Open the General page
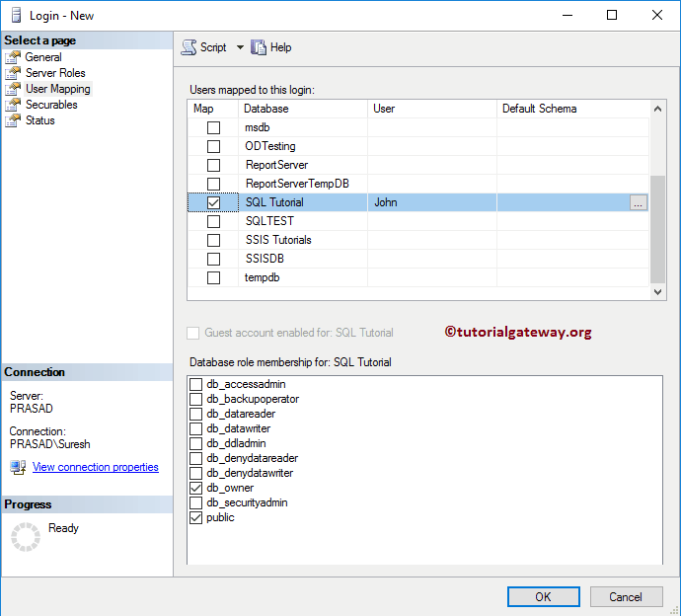This screenshot has height=616, width=681. coord(43,57)
